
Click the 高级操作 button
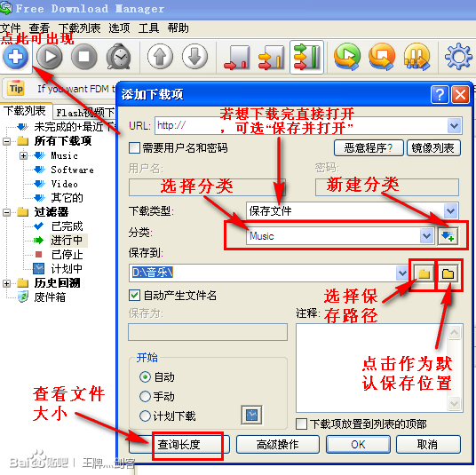pos(278,444)
